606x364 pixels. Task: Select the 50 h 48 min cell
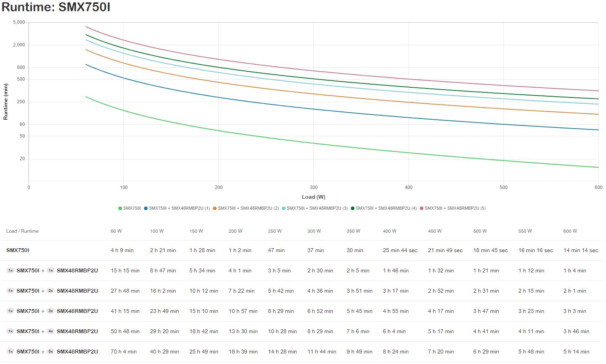tap(125, 331)
